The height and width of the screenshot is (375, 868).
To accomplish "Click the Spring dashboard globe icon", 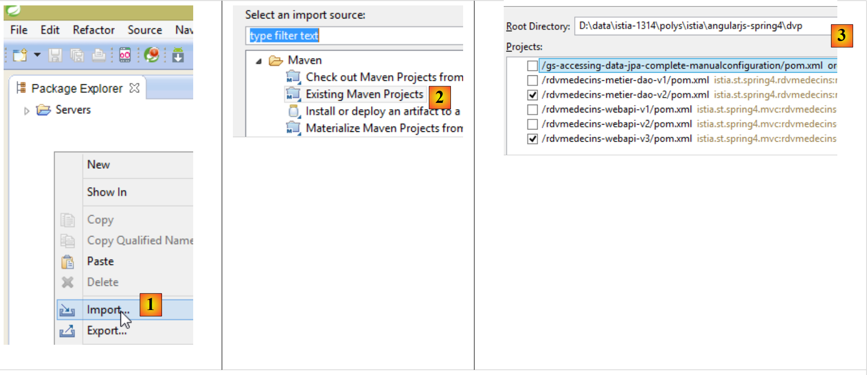I will [x=152, y=55].
